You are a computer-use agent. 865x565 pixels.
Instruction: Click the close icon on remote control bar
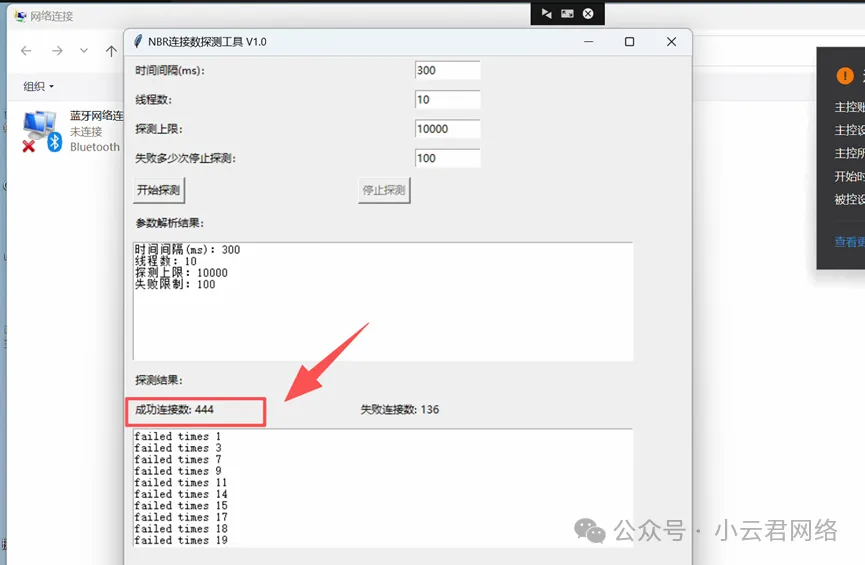[588, 13]
